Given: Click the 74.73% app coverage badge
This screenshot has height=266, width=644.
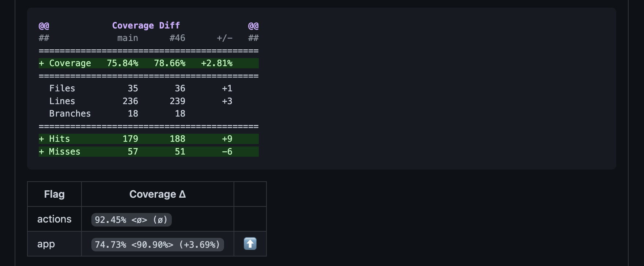Looking at the screenshot, I should 157,244.
